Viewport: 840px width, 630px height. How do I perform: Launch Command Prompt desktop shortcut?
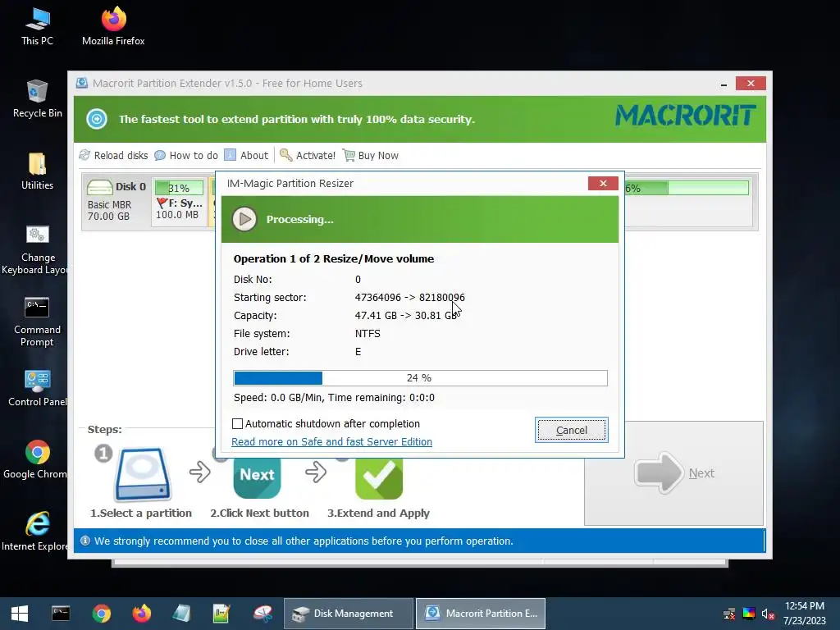pos(37,322)
